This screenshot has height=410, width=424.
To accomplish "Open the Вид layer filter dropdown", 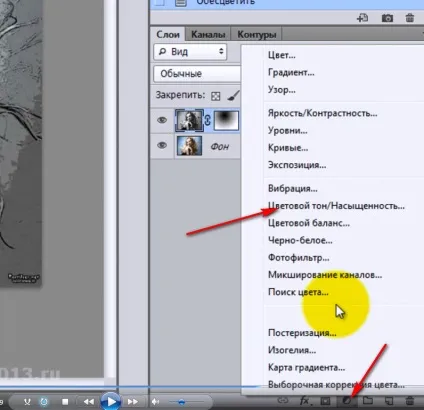I will point(190,52).
